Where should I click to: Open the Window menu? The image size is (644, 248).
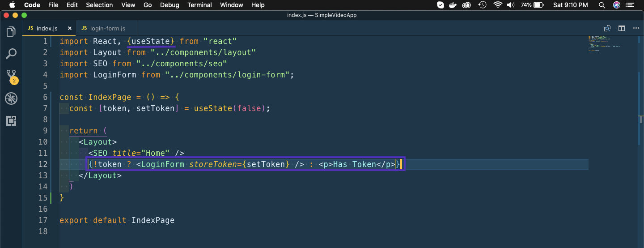pos(232,5)
